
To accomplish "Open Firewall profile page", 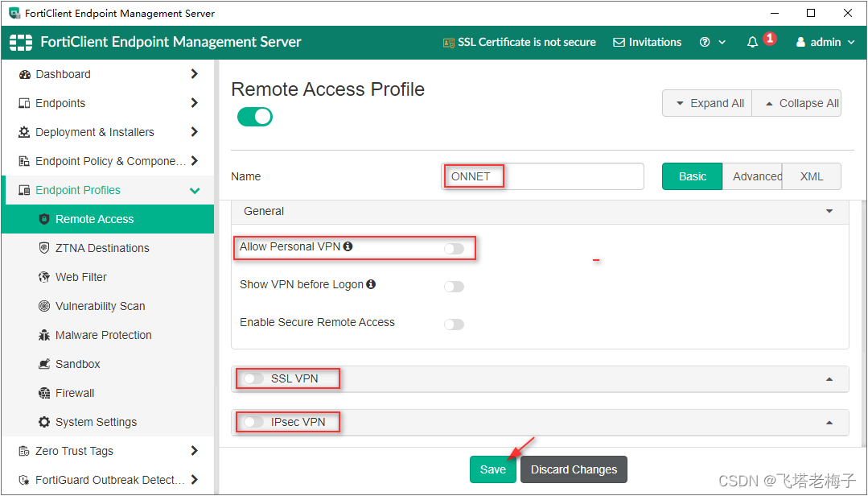I will click(x=108, y=393).
